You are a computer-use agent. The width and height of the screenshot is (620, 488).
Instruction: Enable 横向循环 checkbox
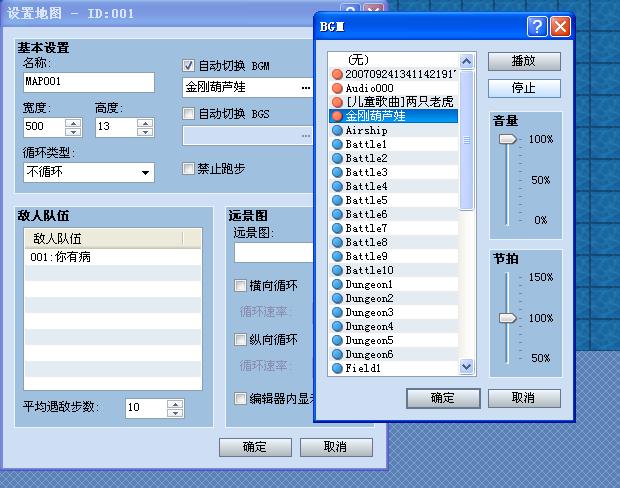tap(240, 286)
